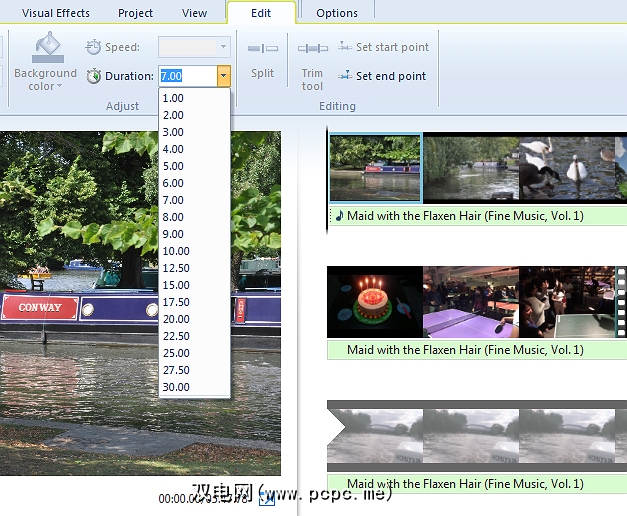Click music note icon on first audio track
The width and height of the screenshot is (627, 516).
[x=339, y=216]
